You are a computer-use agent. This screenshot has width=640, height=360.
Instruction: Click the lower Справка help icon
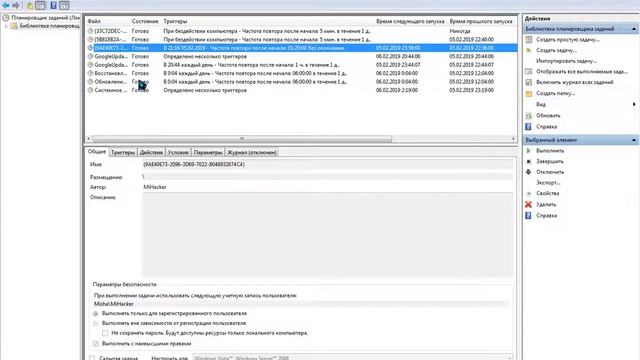pyautogui.click(x=529, y=216)
